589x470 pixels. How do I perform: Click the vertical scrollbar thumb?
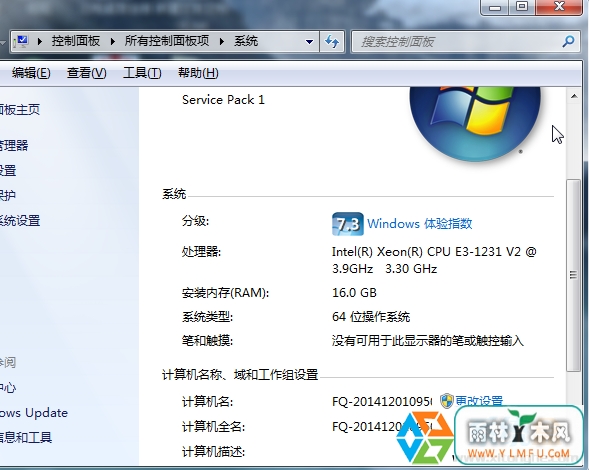click(x=573, y=275)
